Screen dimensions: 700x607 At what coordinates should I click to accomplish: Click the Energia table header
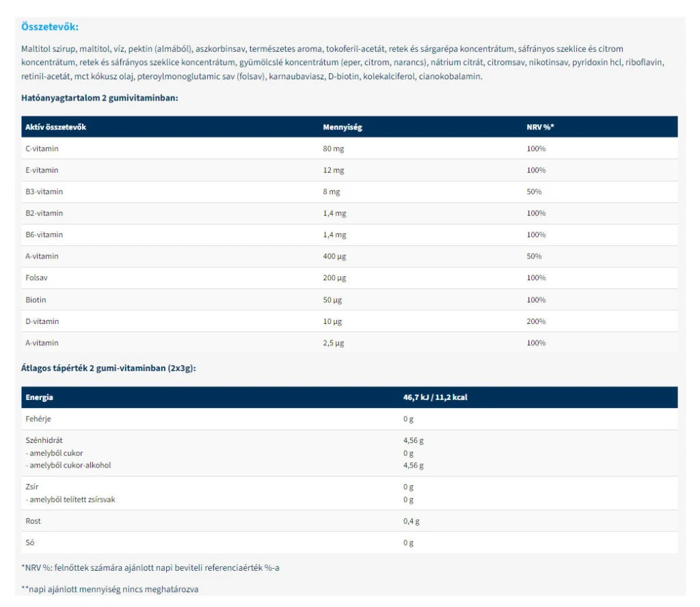tap(39, 397)
